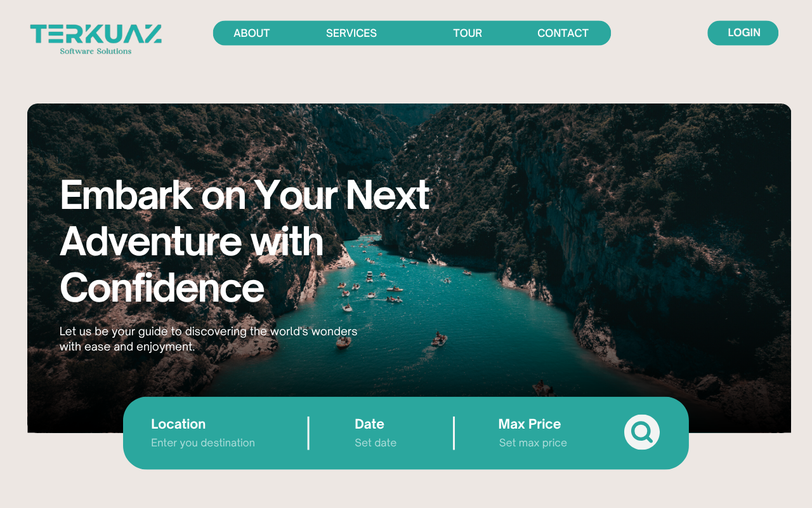
Task: Click the Max Price heading
Action: coord(530,424)
